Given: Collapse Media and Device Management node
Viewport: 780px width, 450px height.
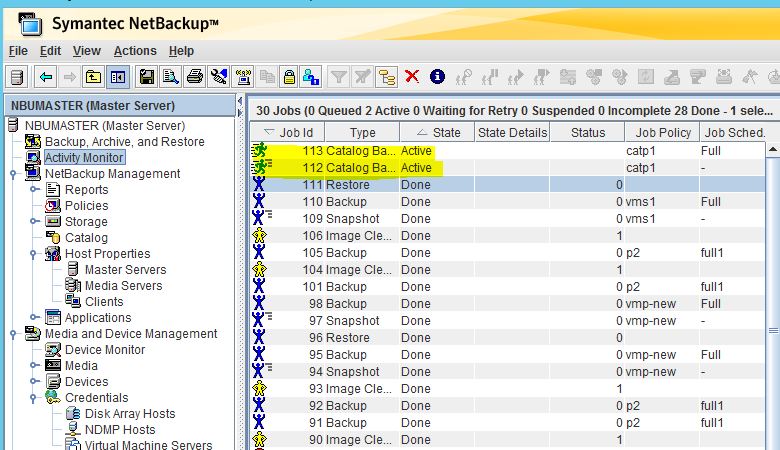Looking at the screenshot, I should [x=13, y=334].
